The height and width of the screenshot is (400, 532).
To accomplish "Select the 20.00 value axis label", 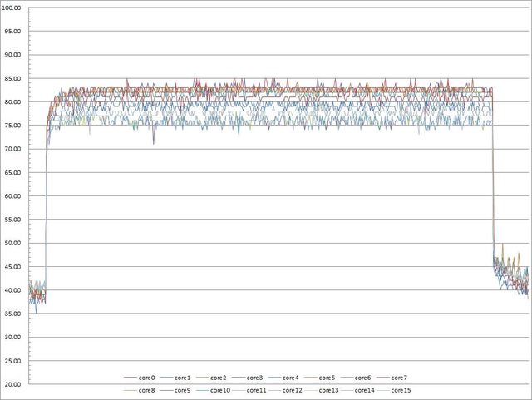I will click(13, 385).
